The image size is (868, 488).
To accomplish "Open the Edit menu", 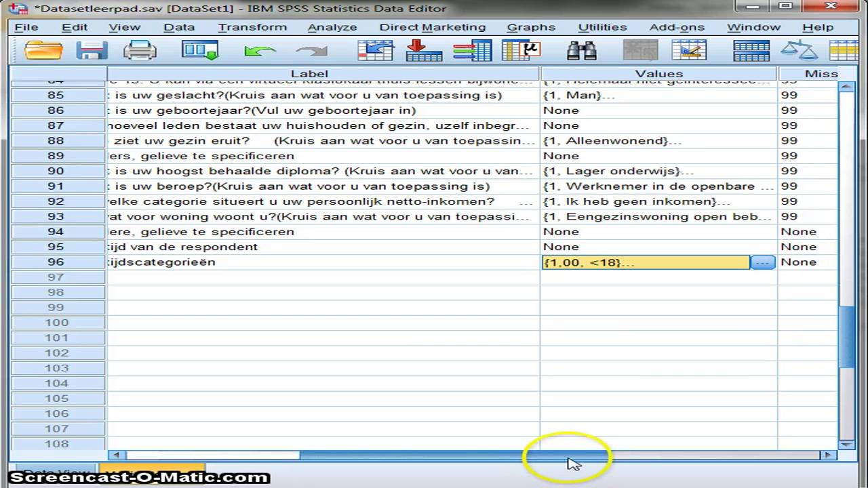I will click(75, 27).
